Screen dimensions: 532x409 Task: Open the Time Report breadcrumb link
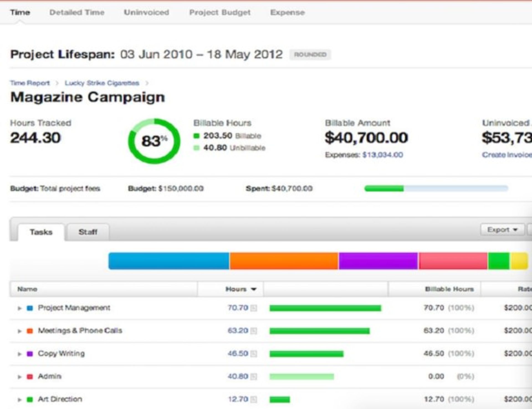[30, 83]
